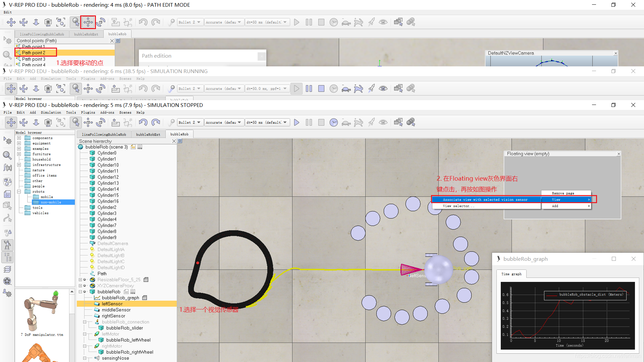Switch to lineFollowingBubbleRob scene tab in stopped window
The image size is (644, 362).
pos(104,134)
